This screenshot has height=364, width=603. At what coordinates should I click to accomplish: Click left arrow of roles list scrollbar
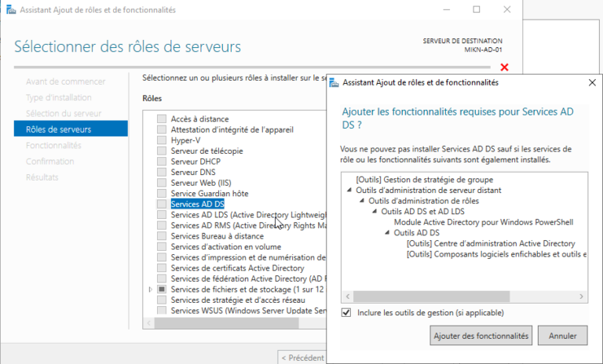(149, 323)
